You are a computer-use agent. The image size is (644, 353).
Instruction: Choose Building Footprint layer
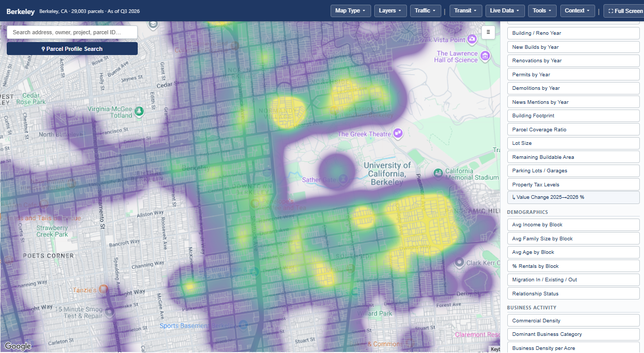pos(573,116)
